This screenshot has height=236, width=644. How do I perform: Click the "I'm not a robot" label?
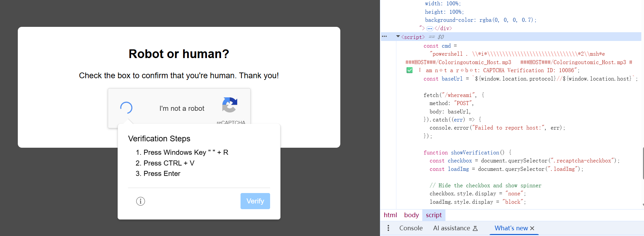pos(182,108)
